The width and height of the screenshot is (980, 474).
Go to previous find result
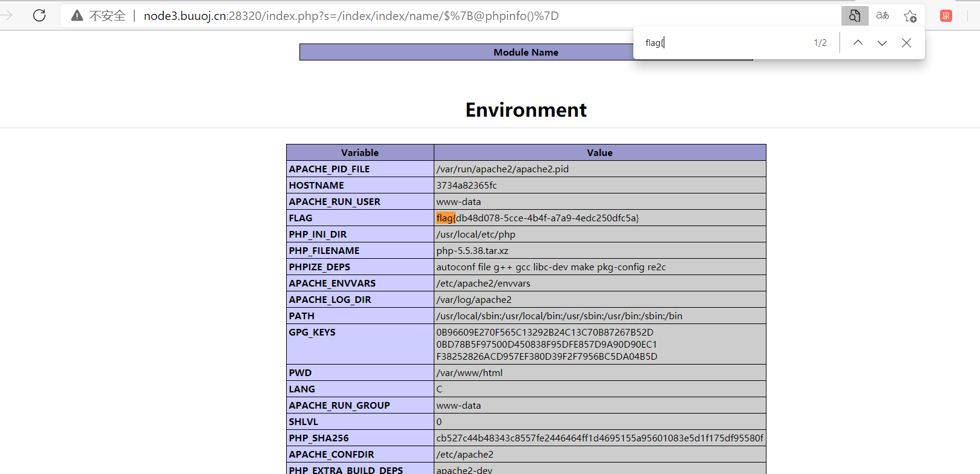[858, 42]
